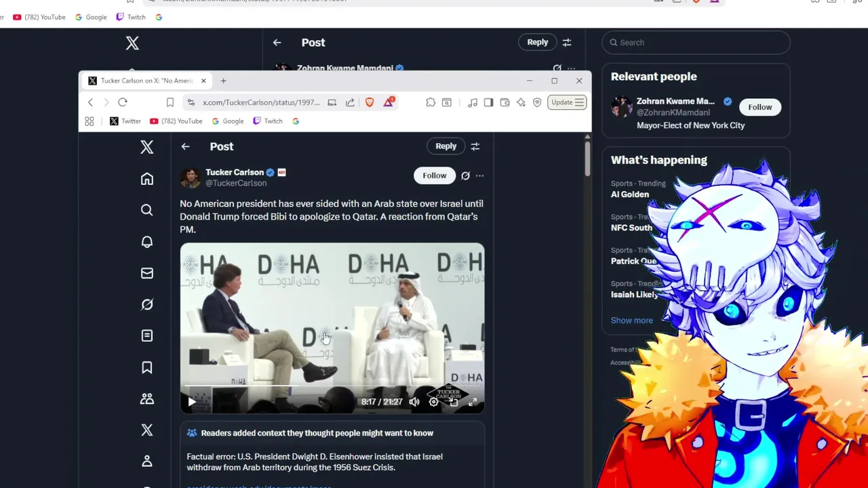Go back from Tucker Carlson post

[185, 146]
